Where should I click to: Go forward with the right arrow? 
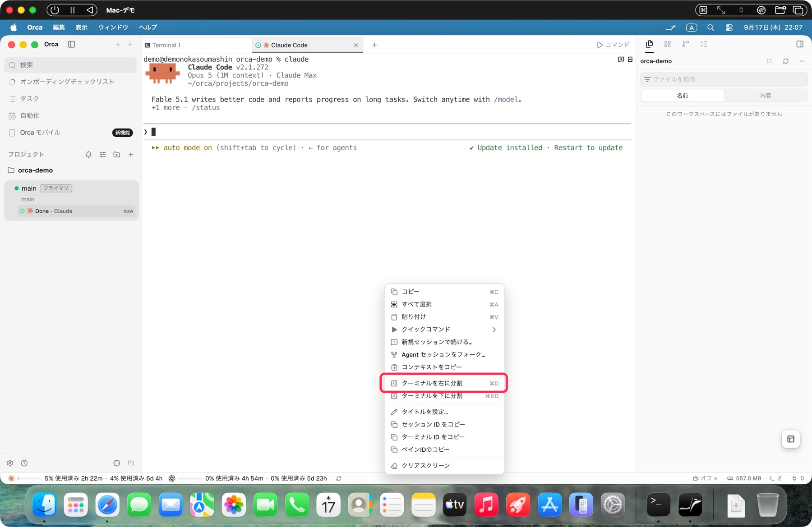coord(129,44)
